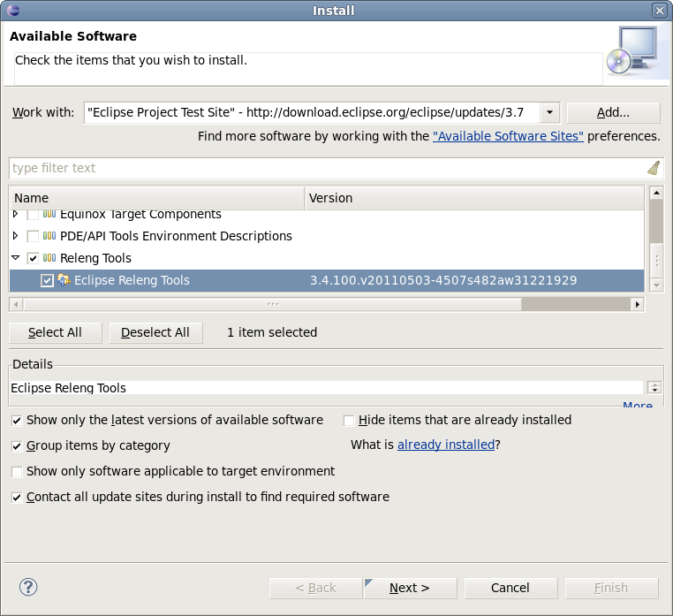673x616 pixels.
Task: Click the horizontal scrollbar left arrow
Action: 16,305
